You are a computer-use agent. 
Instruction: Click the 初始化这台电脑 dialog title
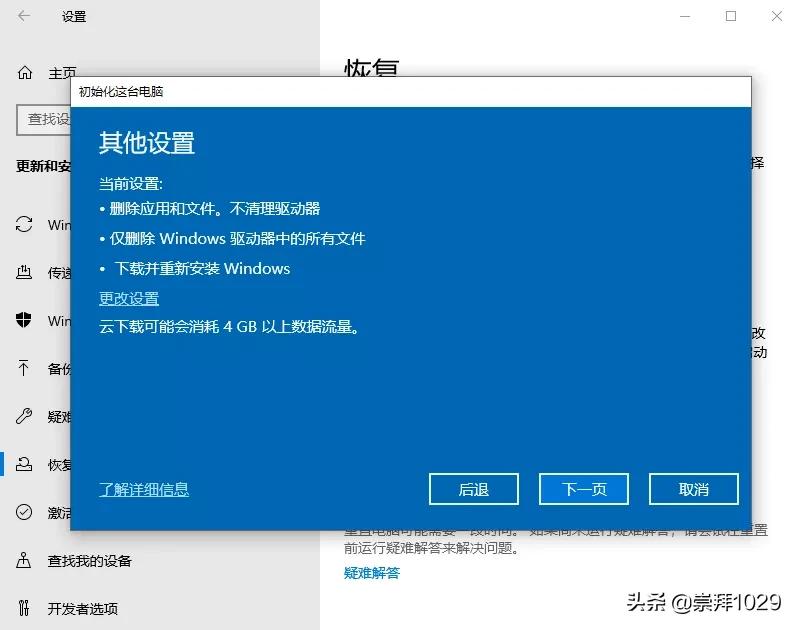point(121,92)
